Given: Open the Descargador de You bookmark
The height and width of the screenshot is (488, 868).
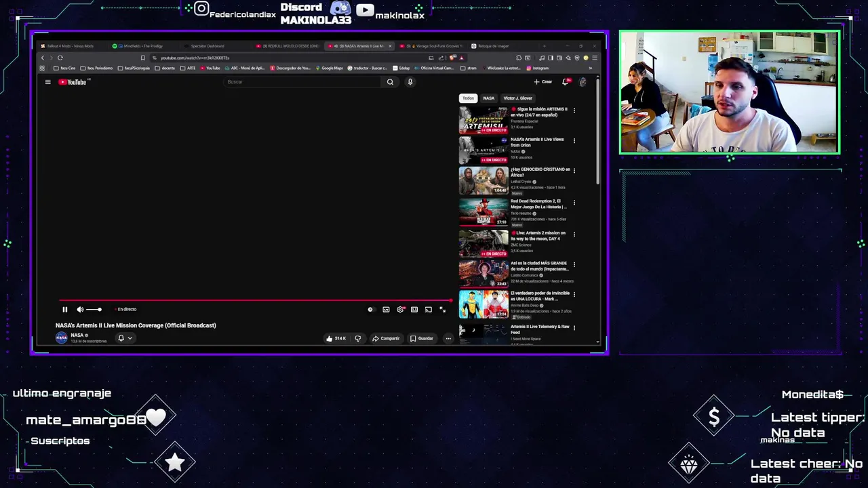Looking at the screenshot, I should (x=290, y=68).
